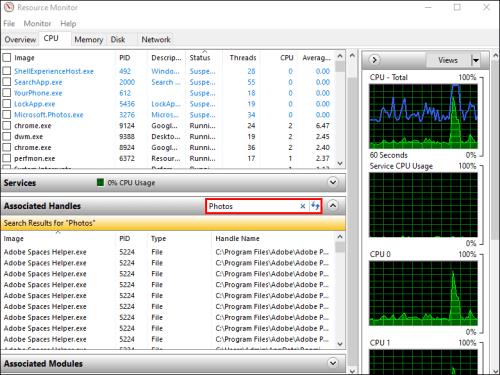
Task: Switch to the Overview tab
Action: [x=20, y=40]
